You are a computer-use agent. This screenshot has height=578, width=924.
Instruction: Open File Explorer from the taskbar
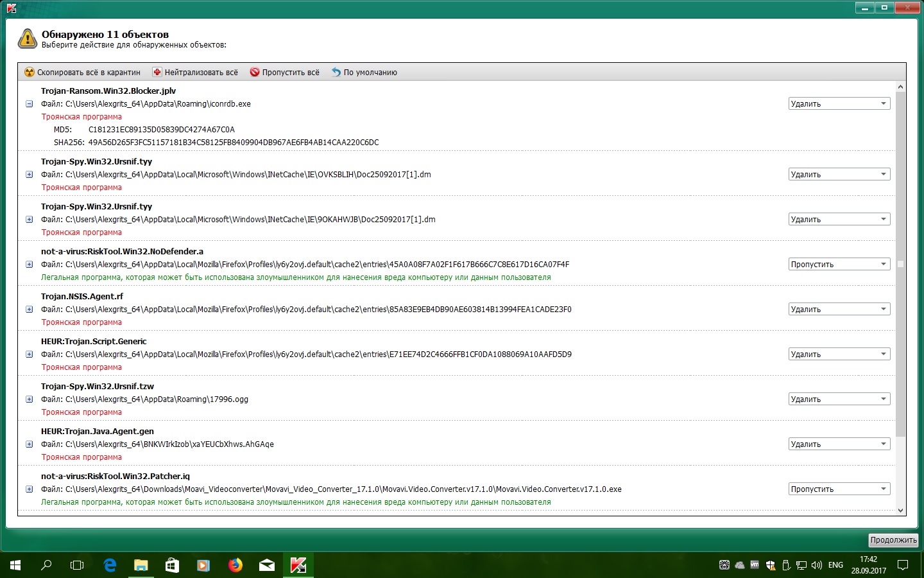[141, 565]
